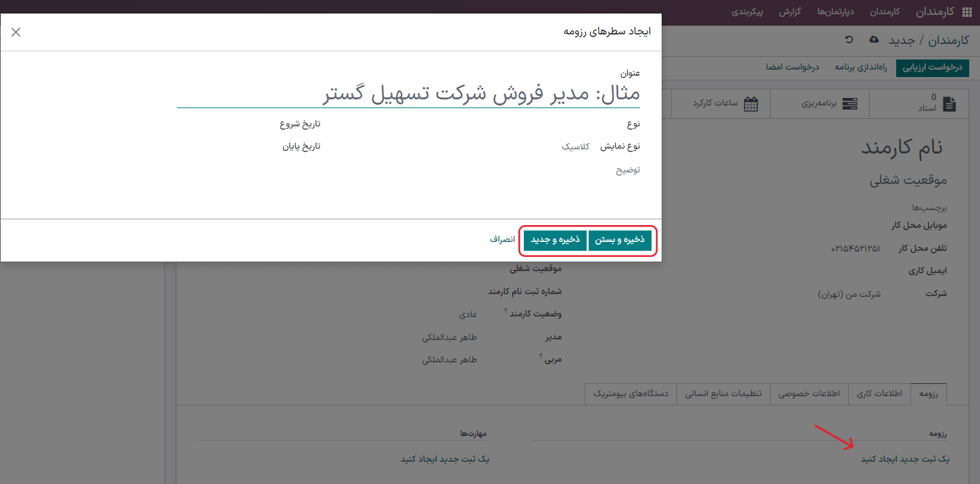The image size is (980, 484).
Task: Open the اسناد documents smart button icon
Action: pyautogui.click(x=949, y=103)
